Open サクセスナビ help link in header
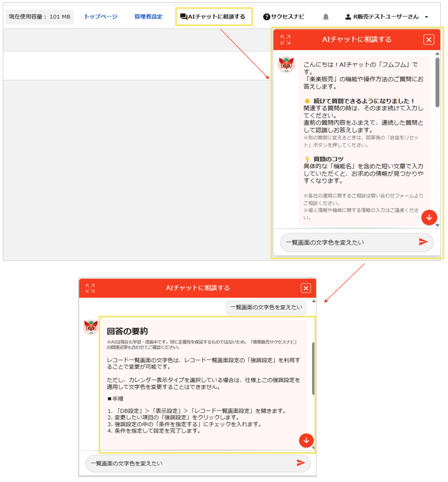The height and width of the screenshot is (482, 448). click(284, 17)
